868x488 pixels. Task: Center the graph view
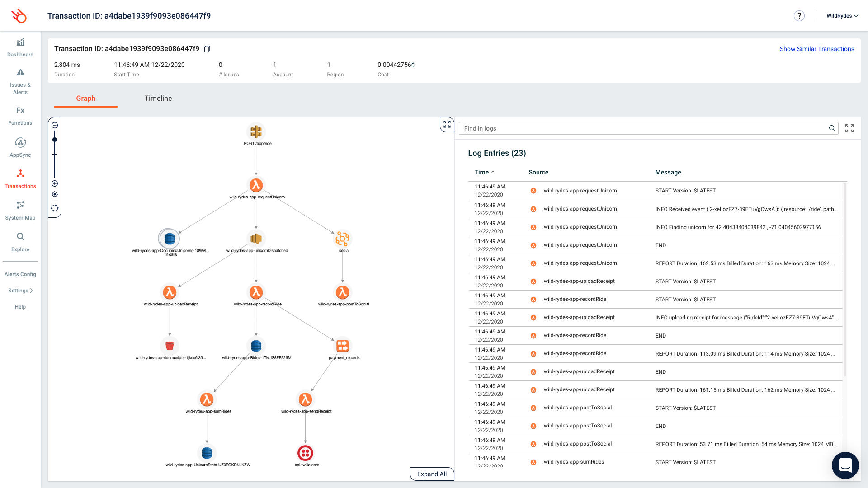(x=55, y=194)
